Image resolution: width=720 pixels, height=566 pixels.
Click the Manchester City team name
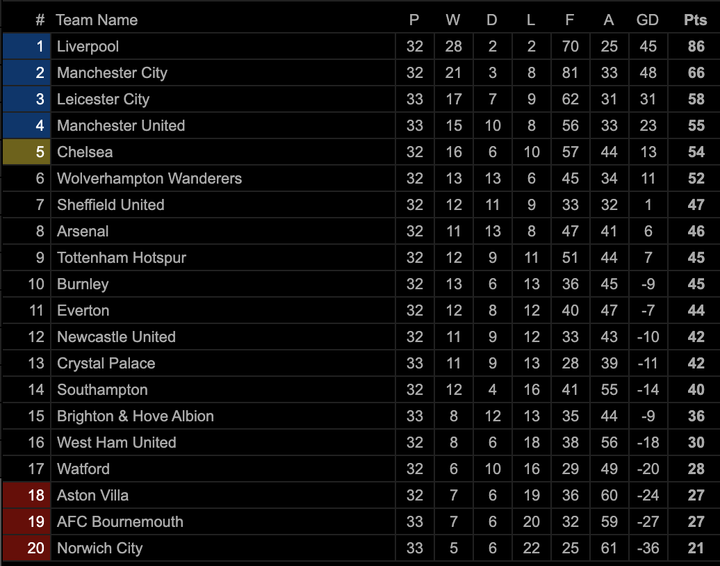112,73
